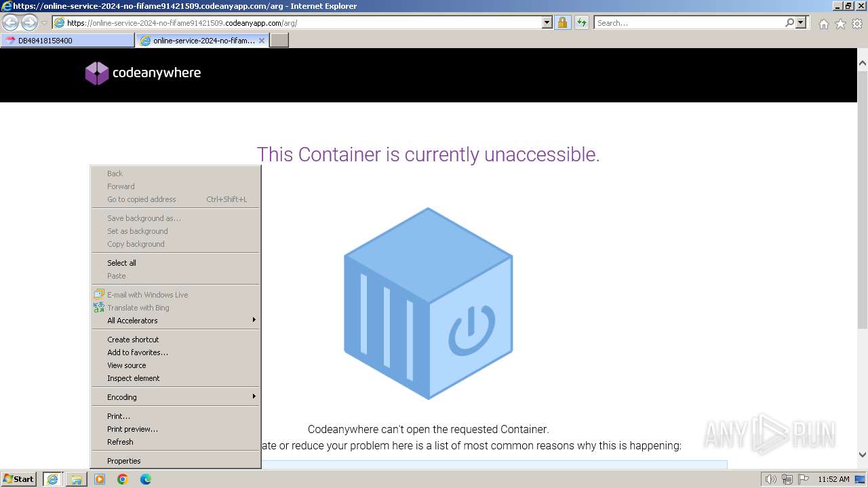Click the volume speaker tray icon

coord(771,479)
